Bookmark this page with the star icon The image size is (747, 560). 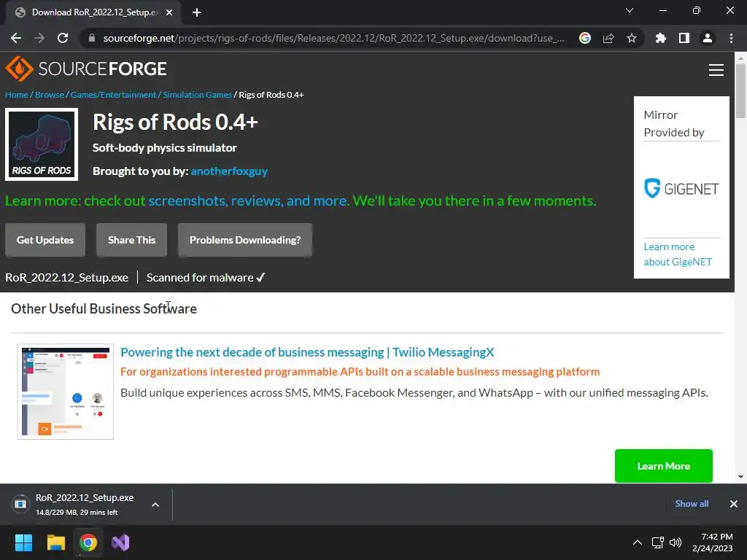(x=632, y=38)
